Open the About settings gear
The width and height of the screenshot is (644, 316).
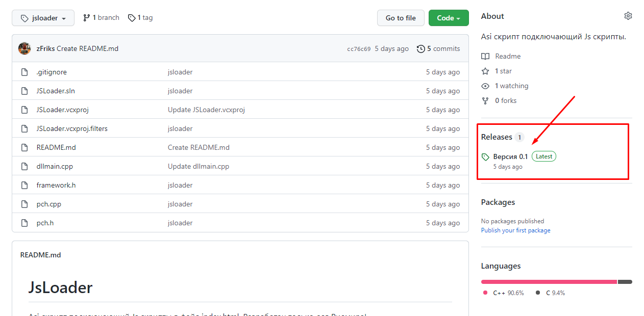[x=628, y=15]
